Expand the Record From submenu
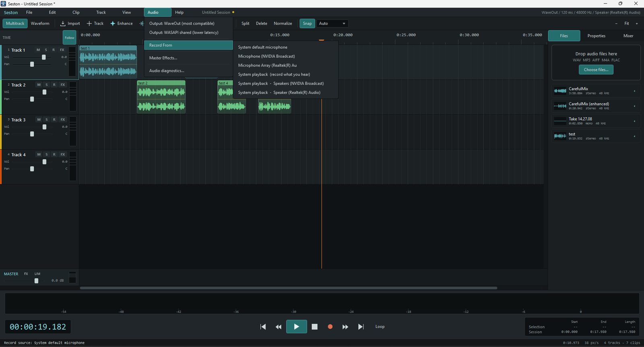 tap(188, 45)
